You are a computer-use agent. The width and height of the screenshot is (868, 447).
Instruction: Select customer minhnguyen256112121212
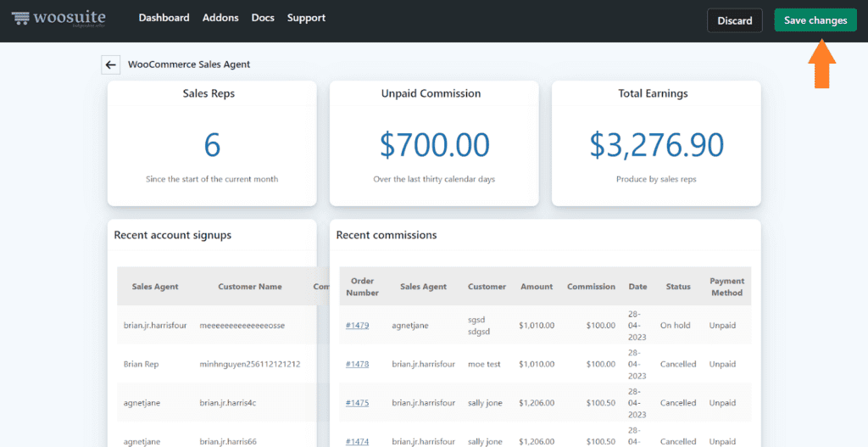[250, 364]
